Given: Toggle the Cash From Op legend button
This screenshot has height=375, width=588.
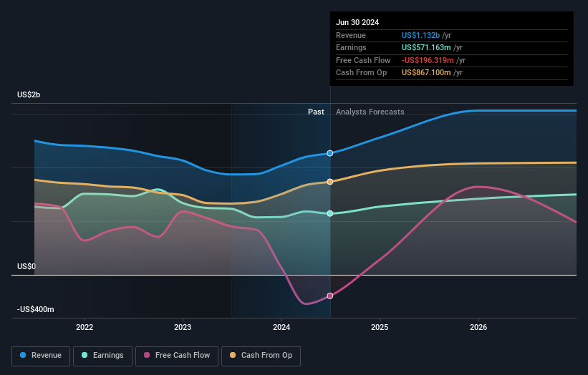Looking at the screenshot, I should (261, 356).
